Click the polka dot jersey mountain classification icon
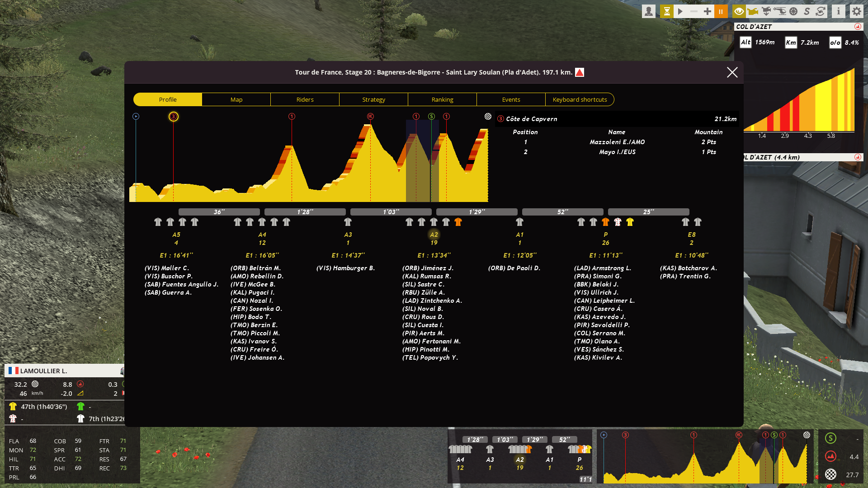This screenshot has height=488, width=868. pyautogui.click(x=13, y=419)
